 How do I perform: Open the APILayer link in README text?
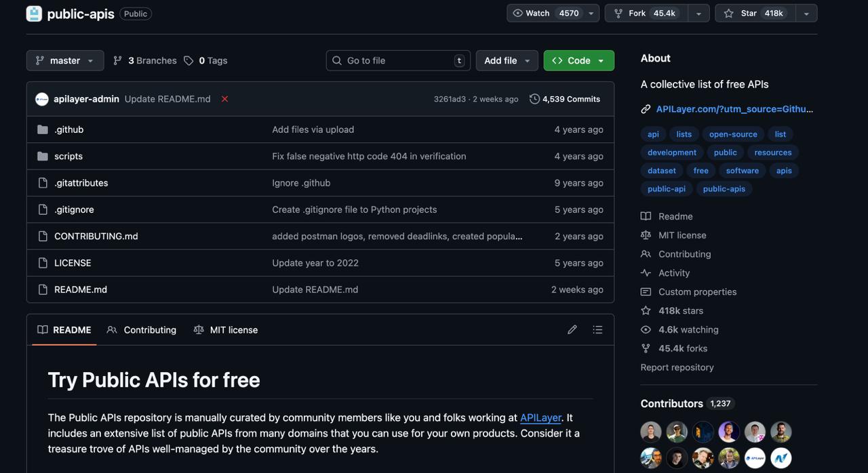coord(540,418)
